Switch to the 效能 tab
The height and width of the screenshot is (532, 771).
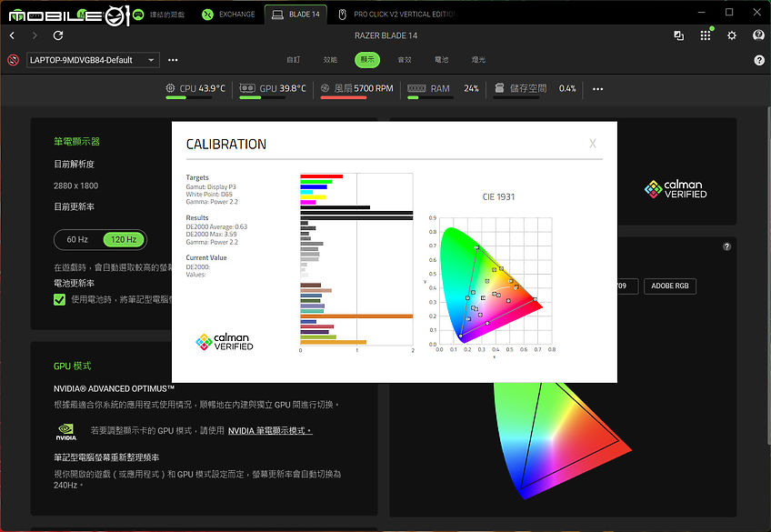[x=330, y=60]
